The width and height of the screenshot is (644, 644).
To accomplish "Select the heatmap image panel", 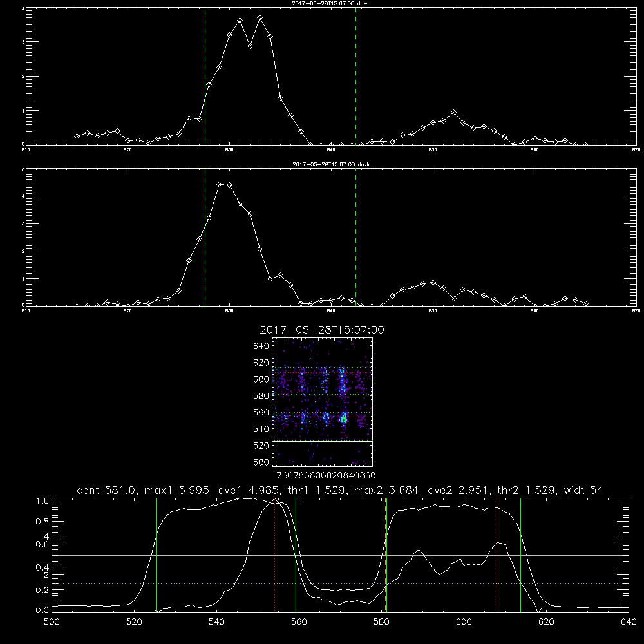I will pos(322,402).
